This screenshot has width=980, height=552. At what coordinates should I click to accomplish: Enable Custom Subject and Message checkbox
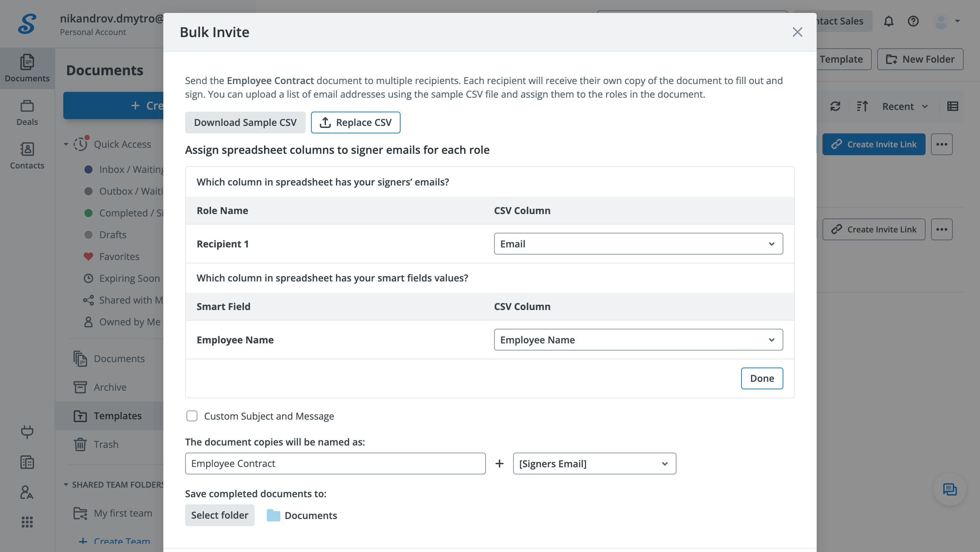pyautogui.click(x=192, y=416)
